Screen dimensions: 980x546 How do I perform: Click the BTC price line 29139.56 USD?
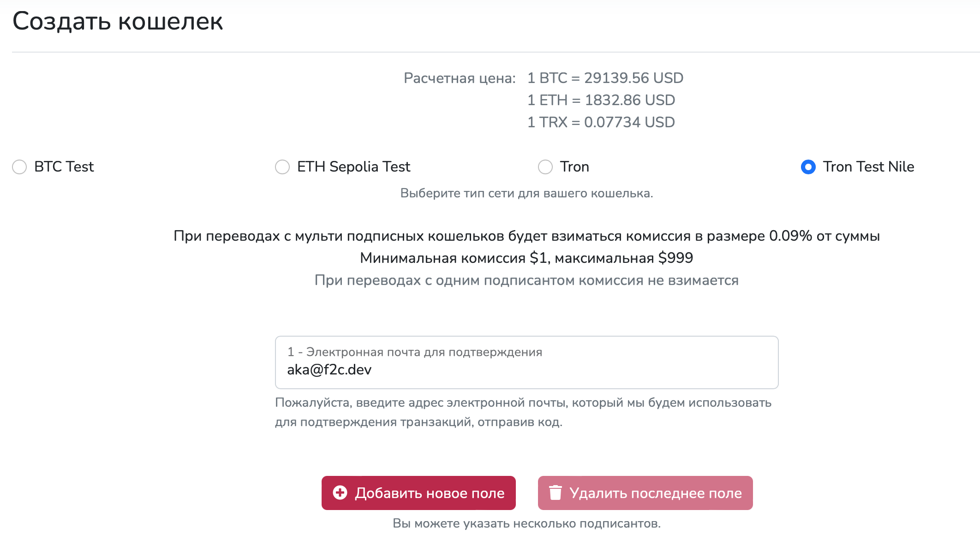coord(605,78)
